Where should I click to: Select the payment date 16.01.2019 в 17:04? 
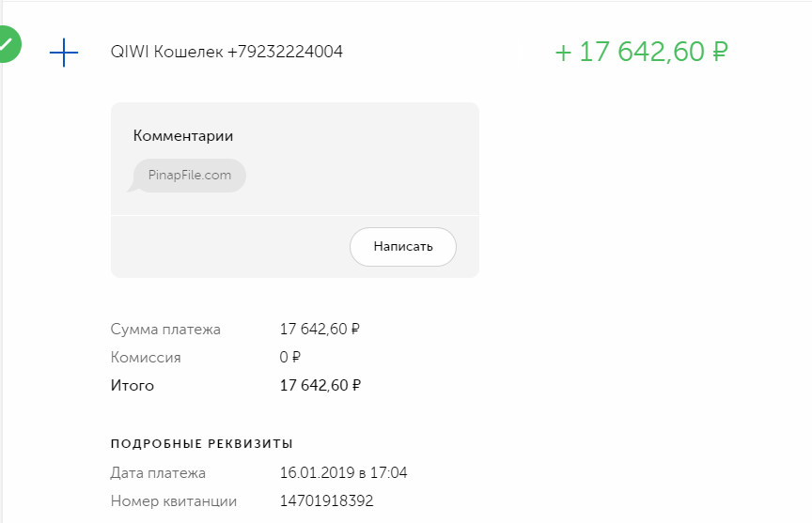point(344,473)
